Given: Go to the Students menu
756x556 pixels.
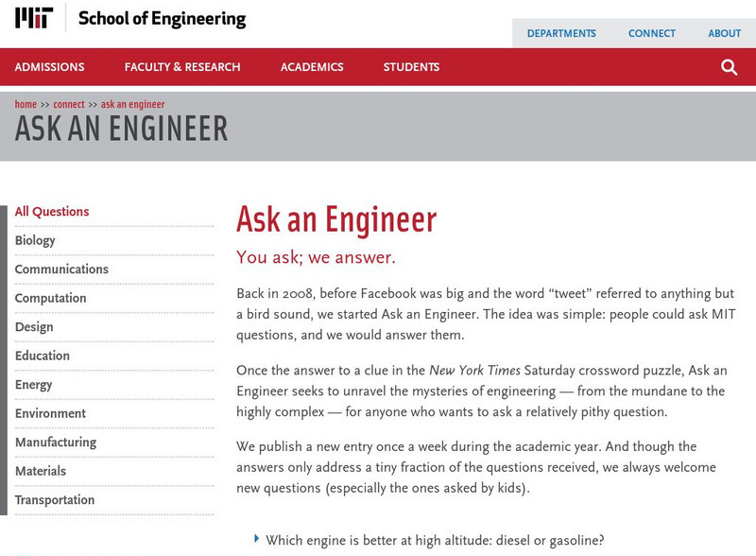Looking at the screenshot, I should pyautogui.click(x=411, y=67).
